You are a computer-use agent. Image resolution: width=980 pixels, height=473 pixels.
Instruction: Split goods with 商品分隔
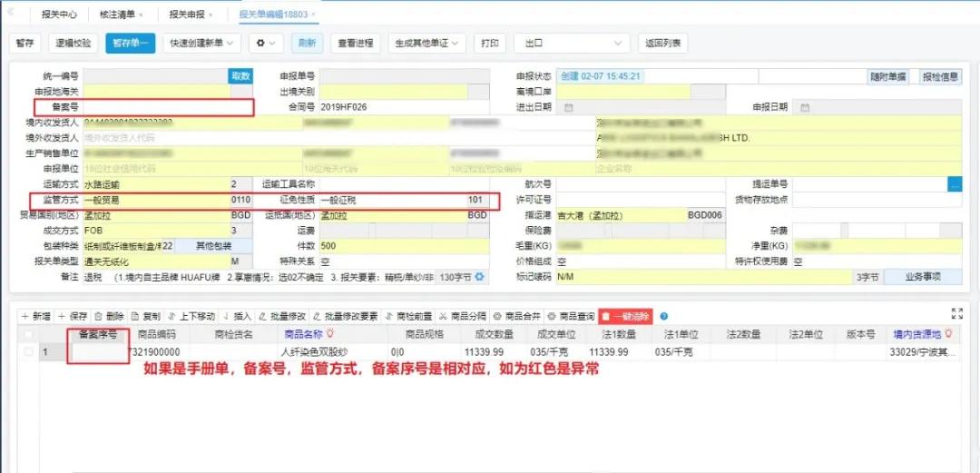tap(463, 316)
